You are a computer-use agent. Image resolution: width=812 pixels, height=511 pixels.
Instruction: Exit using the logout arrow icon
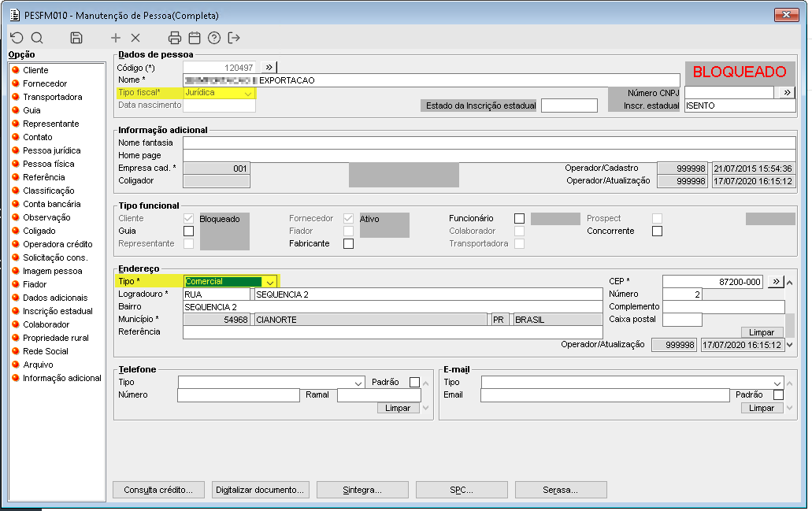tap(234, 38)
